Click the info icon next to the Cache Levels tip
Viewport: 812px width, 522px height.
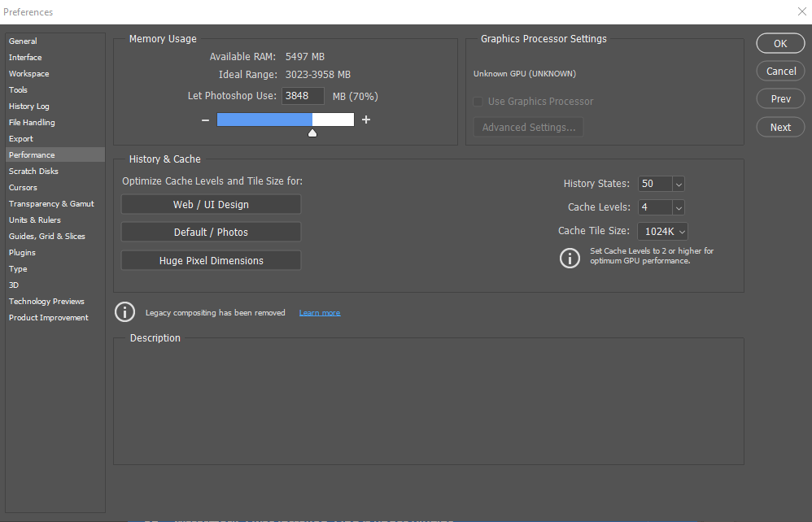click(570, 258)
